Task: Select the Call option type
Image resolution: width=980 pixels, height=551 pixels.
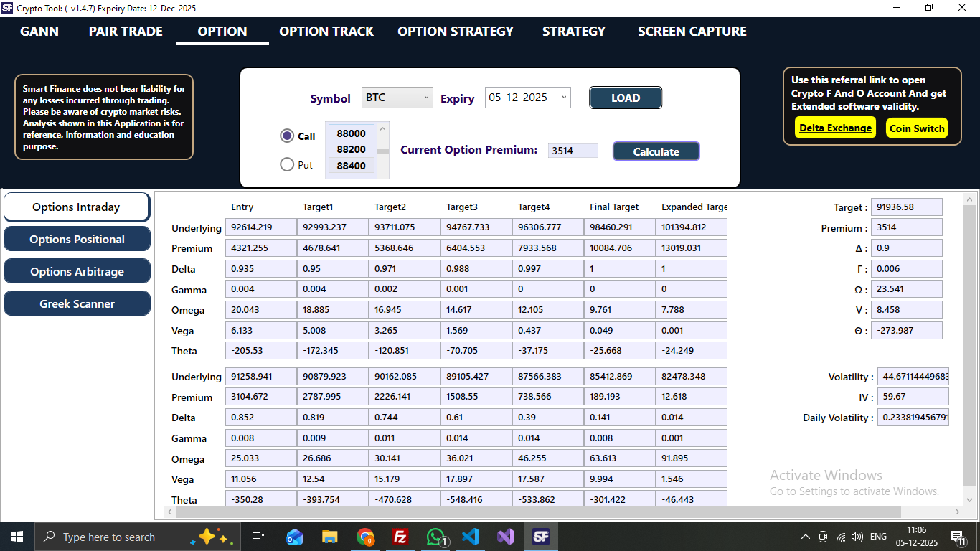Action: click(x=286, y=136)
